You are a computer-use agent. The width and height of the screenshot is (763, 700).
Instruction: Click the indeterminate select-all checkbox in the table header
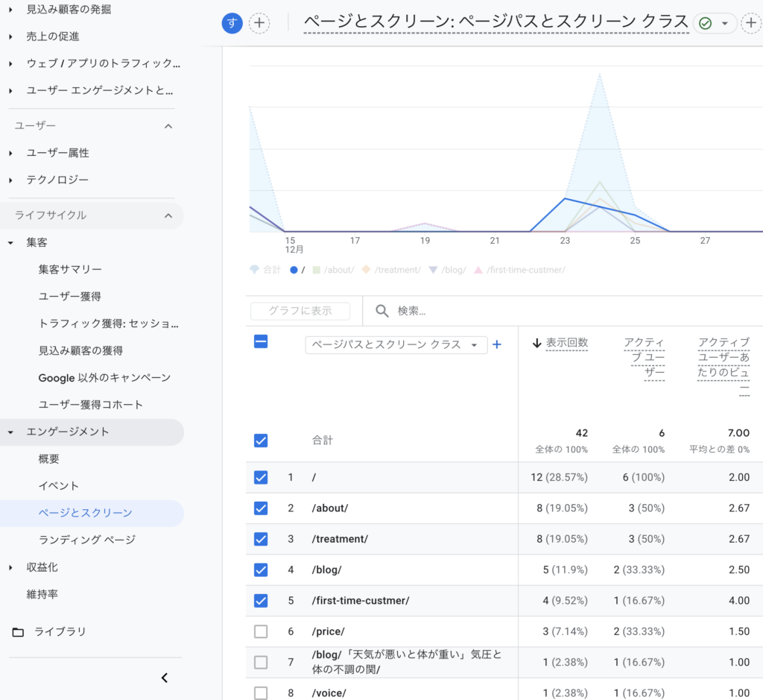262,341
